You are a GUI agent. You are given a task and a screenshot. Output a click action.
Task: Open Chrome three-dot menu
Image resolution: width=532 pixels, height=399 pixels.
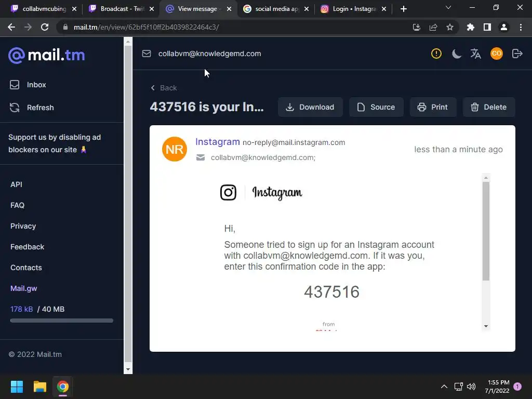521,27
